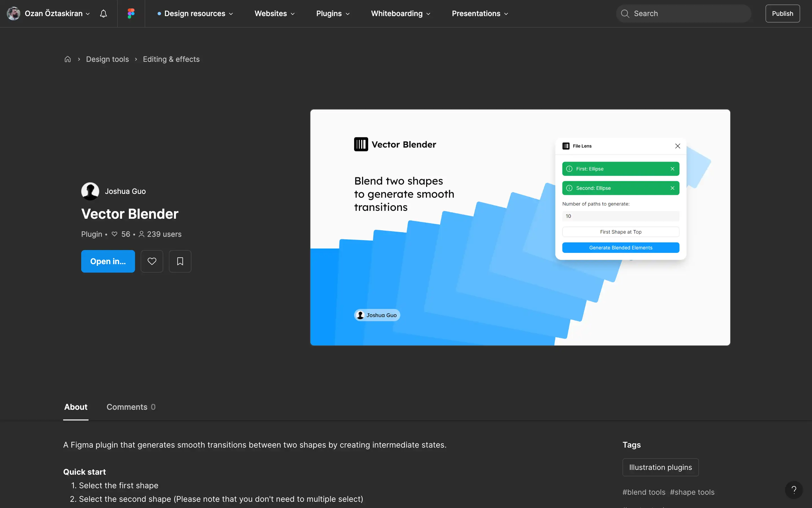Viewport: 812px width, 508px height.
Task: Click Joshua Guo's profile avatar
Action: 90,191
